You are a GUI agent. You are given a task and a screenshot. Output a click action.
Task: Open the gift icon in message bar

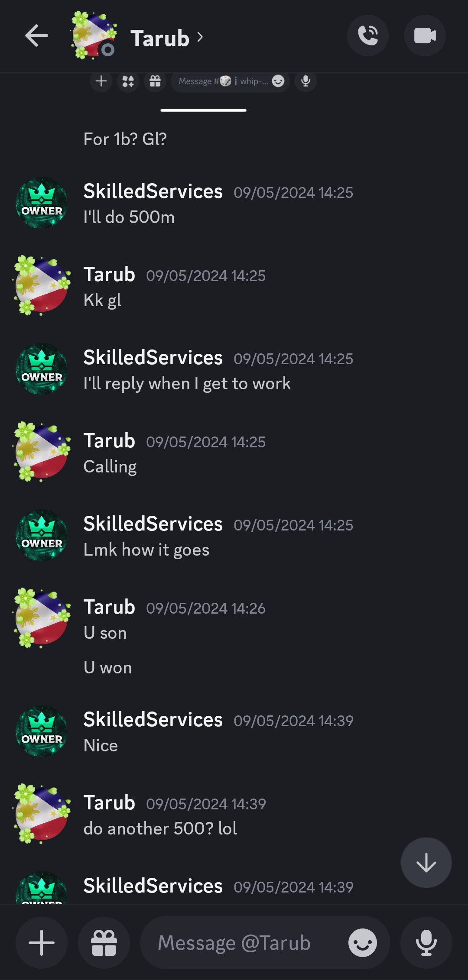104,942
